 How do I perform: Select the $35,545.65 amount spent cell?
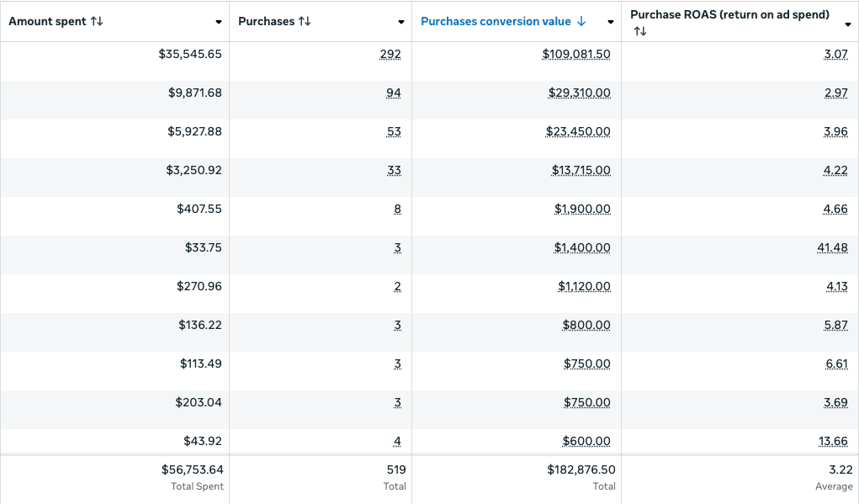[190, 55]
